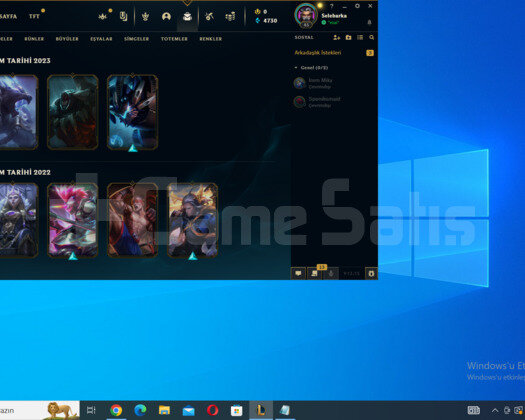525x420 pixels.
Task: Select the pink neon skin in 2022
Action: [x=73, y=220]
